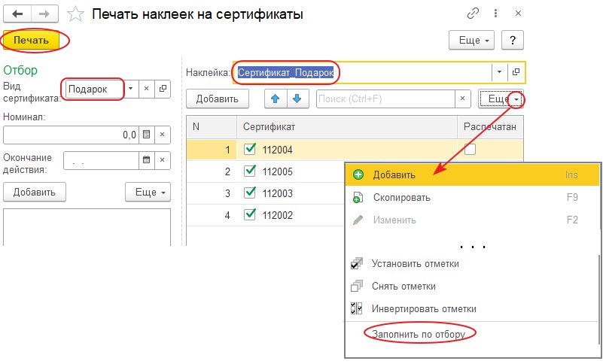This screenshot has width=606, height=364.
Task: Uncheck certificate 112005
Action: pyautogui.click(x=250, y=171)
